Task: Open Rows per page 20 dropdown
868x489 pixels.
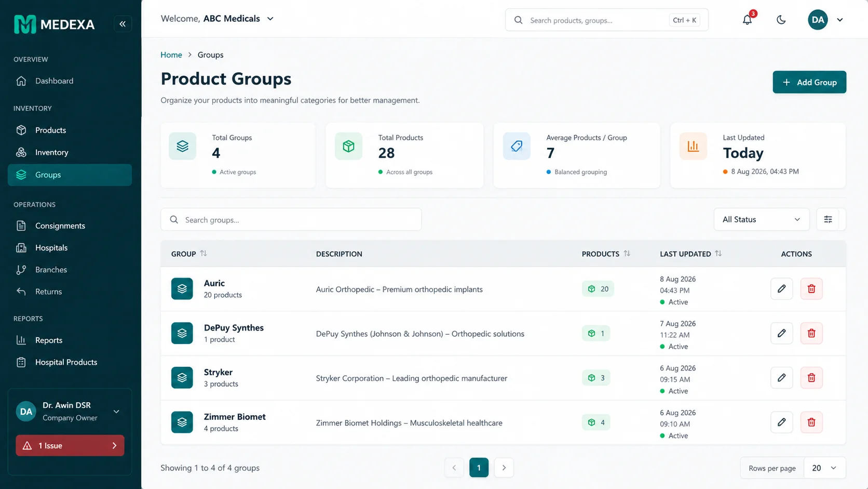Action: pos(824,468)
